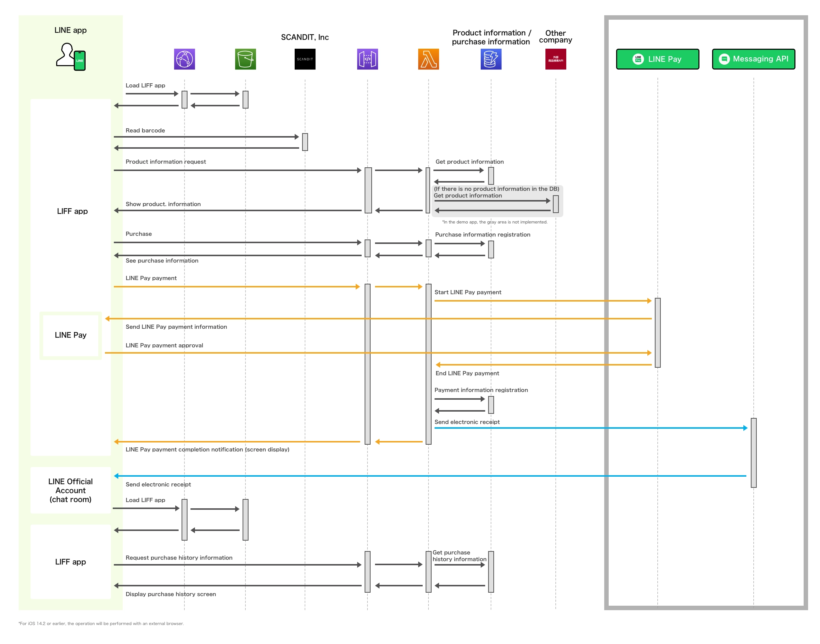Select the purple API Gateway icon
This screenshot has width=820, height=644.
pos(367,59)
